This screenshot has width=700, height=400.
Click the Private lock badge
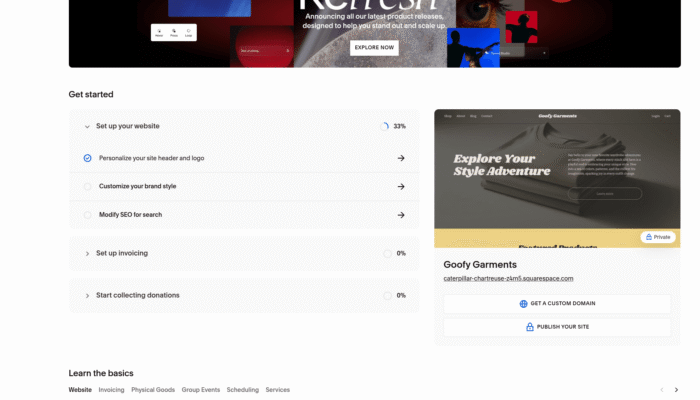point(658,237)
